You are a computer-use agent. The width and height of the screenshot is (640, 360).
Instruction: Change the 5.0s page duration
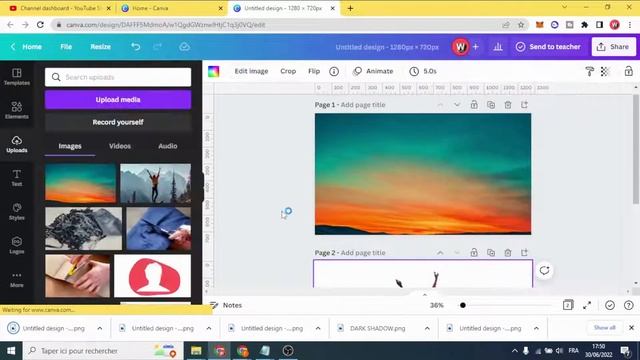coord(423,71)
